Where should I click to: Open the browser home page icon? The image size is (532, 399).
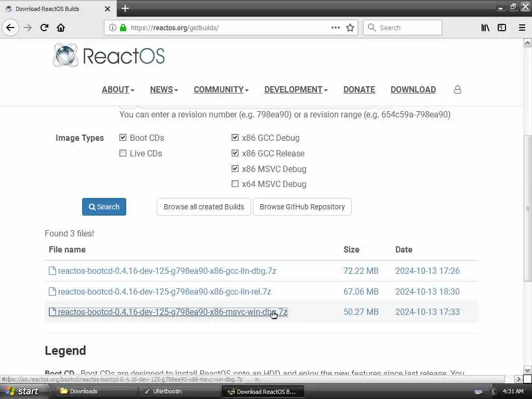click(61, 28)
